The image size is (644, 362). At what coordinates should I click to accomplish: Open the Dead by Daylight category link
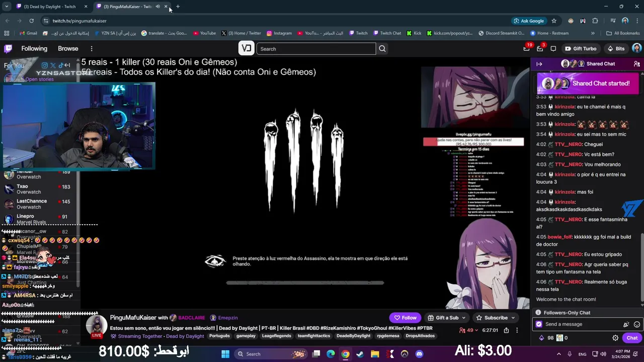click(185, 336)
